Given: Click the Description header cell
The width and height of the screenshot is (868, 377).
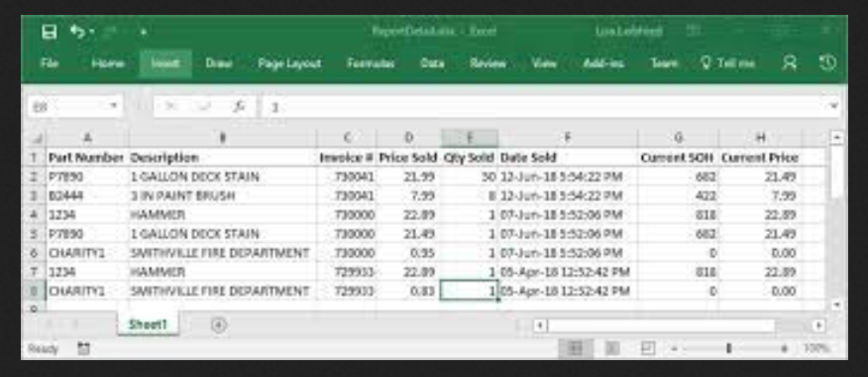Looking at the screenshot, I should pyautogui.click(x=223, y=158).
